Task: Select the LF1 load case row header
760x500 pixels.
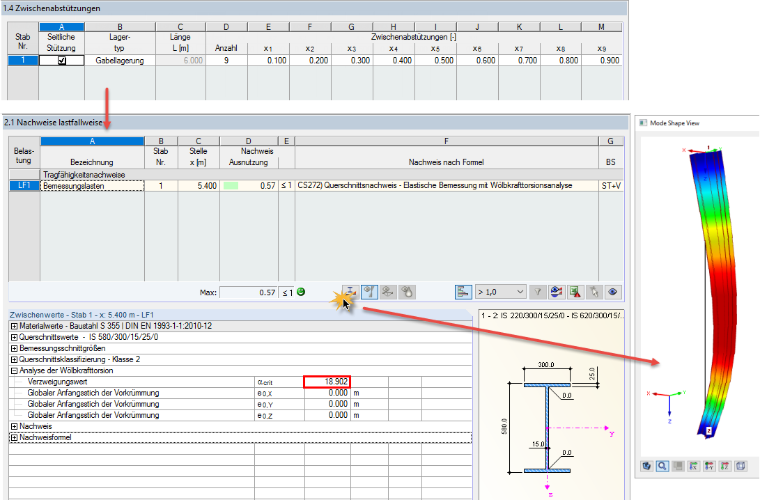Action: [24, 186]
